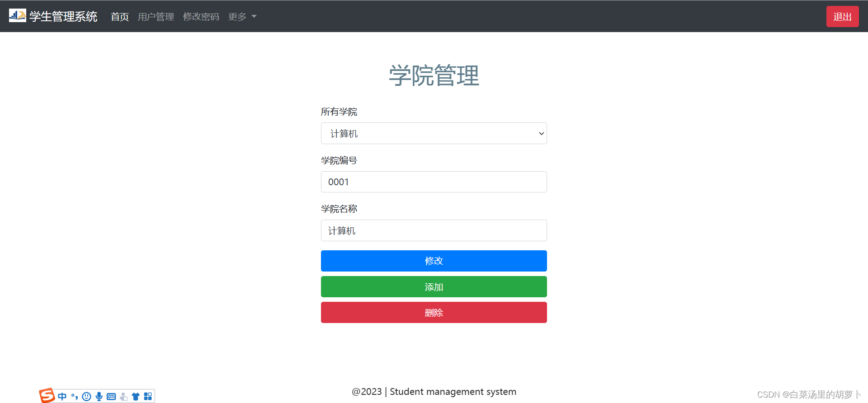Toggle Sogou punctuation mode icon
Viewport: 868px width, 403px height.
pyautogui.click(x=75, y=396)
